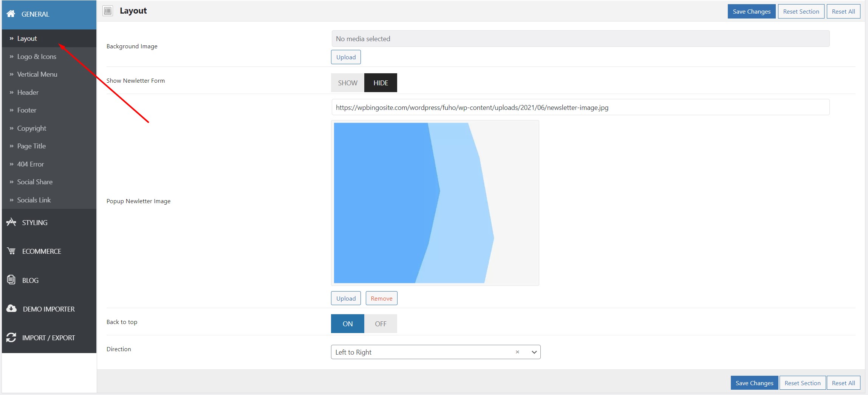Screen dimensions: 868x395
Task: Open the Direction dropdown arrow
Action: point(534,352)
